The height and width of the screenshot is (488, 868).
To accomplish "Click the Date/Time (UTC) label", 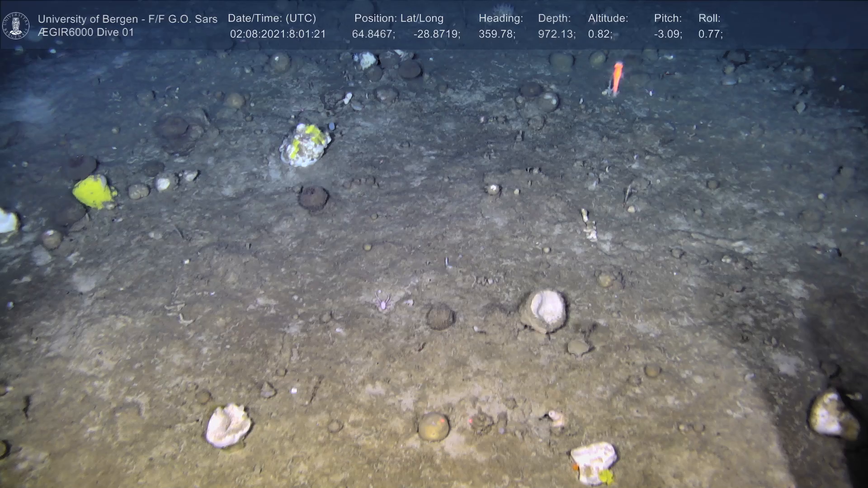I will (x=272, y=19).
